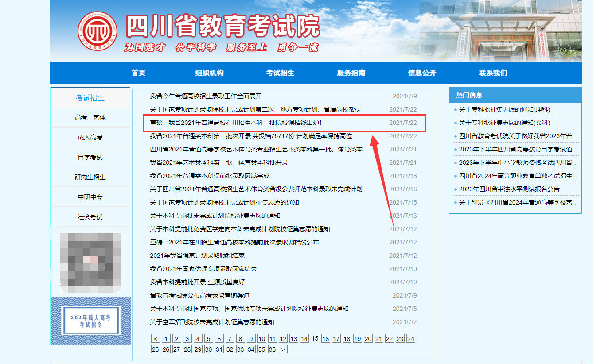
Task: Jump to page 10 in pagination
Action: (x=261, y=339)
